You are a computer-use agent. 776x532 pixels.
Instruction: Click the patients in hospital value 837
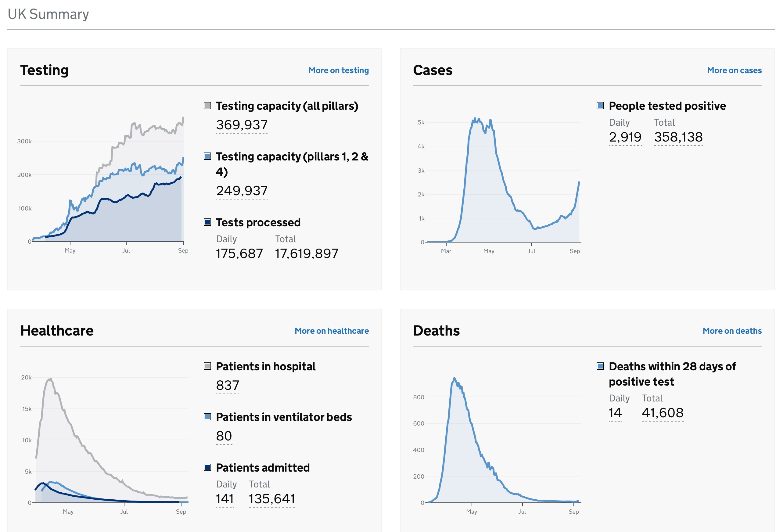click(227, 385)
